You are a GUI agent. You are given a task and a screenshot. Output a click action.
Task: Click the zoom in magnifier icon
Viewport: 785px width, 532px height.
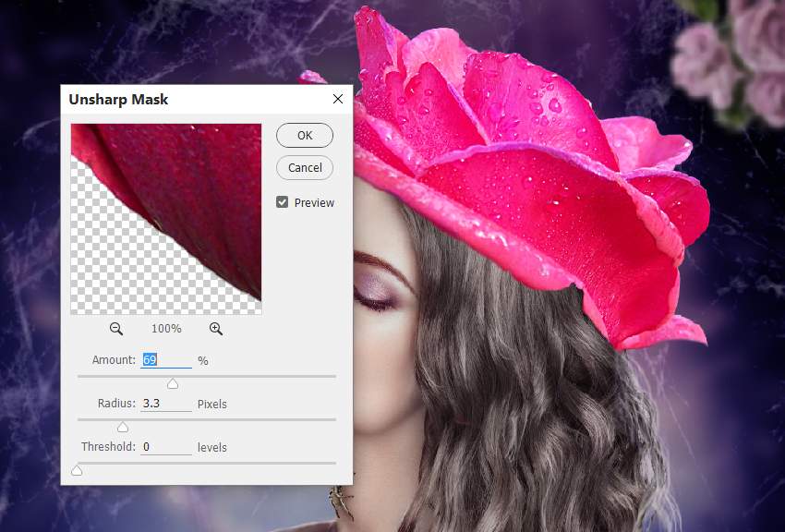tap(216, 328)
